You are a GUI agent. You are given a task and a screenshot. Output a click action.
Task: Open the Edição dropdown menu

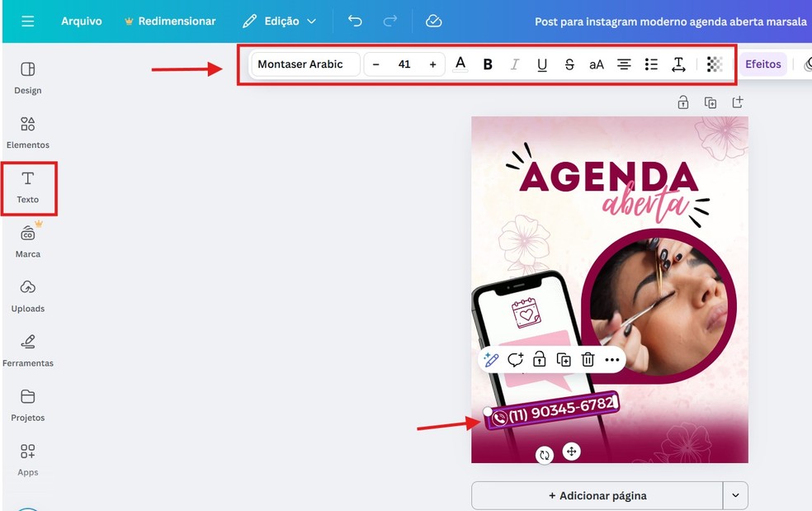tap(280, 21)
